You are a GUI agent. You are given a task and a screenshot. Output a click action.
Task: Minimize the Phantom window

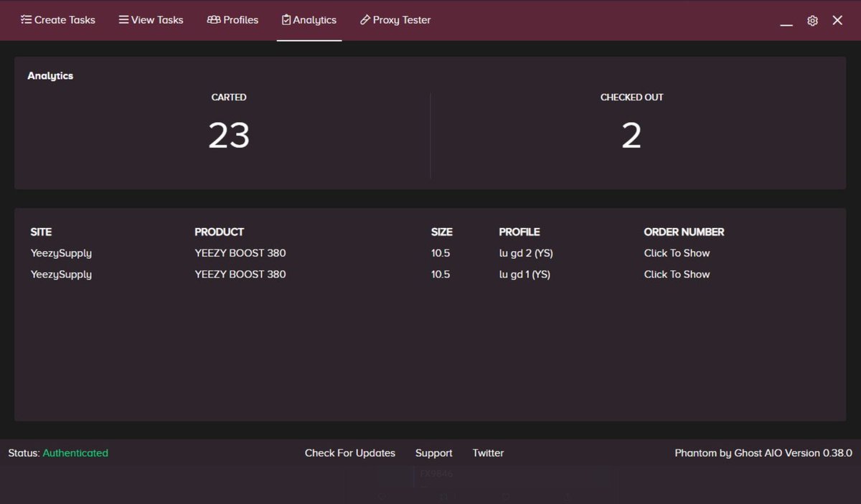tap(786, 25)
